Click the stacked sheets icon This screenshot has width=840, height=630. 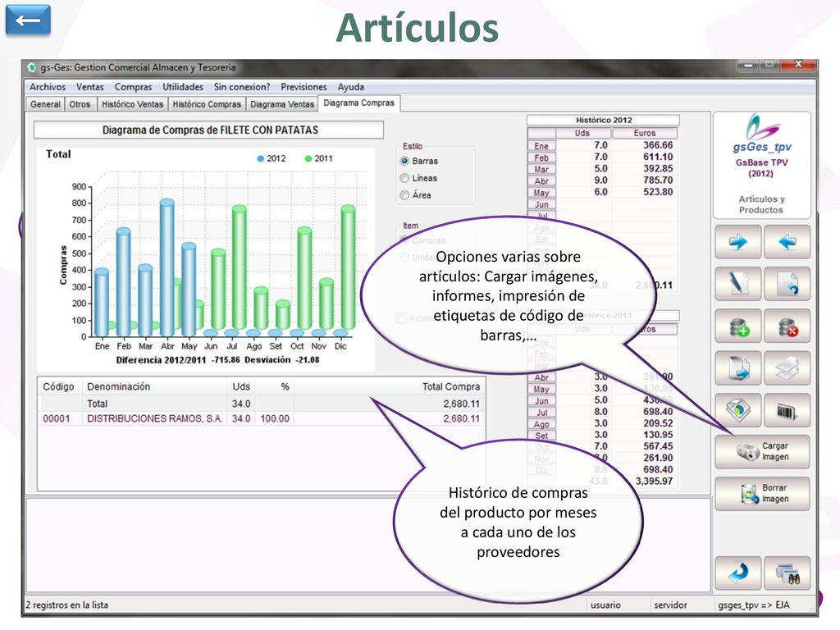click(787, 368)
